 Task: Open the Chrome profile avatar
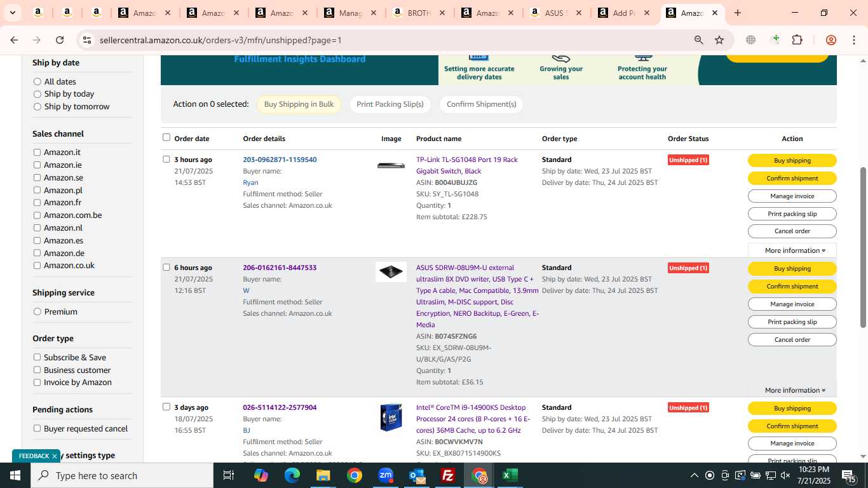tap(831, 40)
